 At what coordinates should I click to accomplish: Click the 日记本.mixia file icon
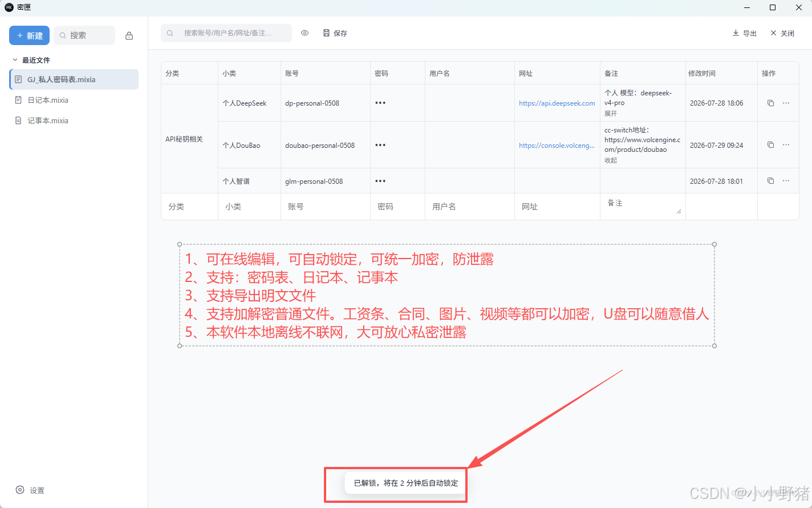tap(18, 100)
